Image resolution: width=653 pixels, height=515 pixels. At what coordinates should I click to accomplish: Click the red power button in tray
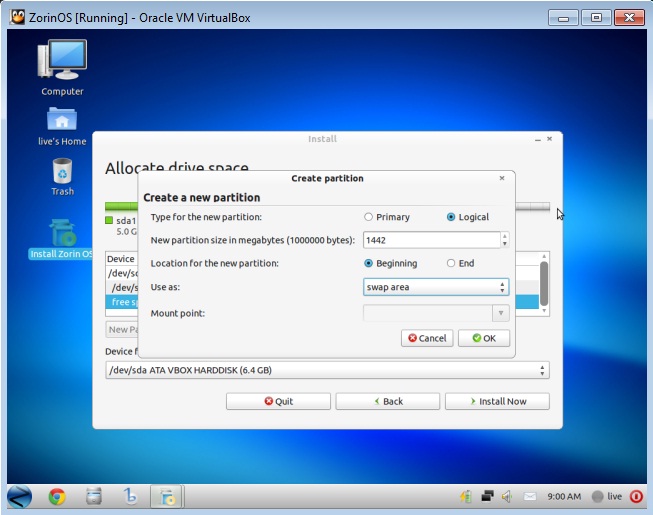click(x=636, y=496)
